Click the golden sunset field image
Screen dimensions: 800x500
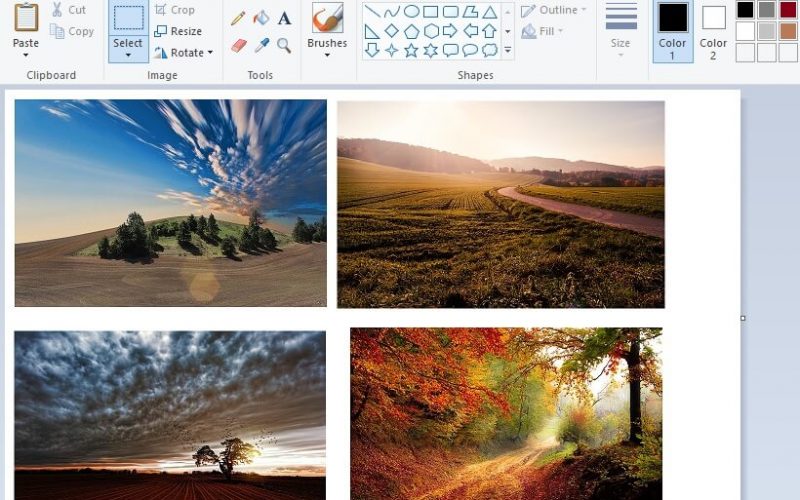coord(501,204)
